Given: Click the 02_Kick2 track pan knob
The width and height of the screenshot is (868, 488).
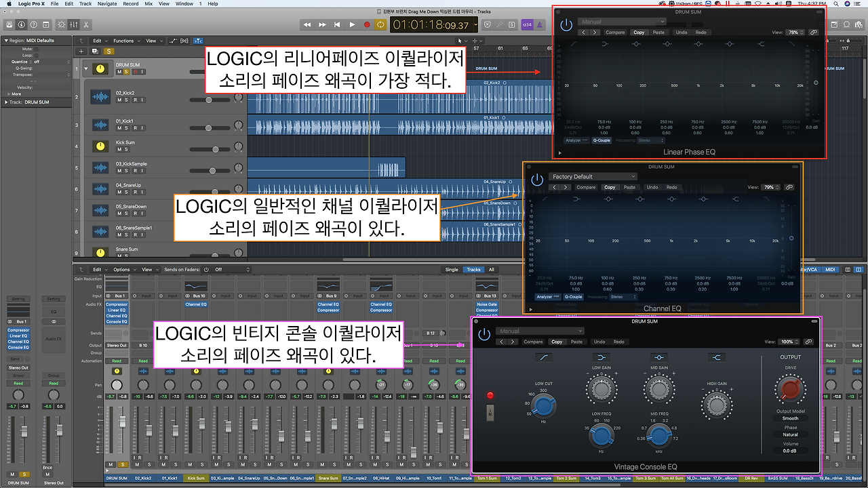Looking at the screenshot, I should (x=238, y=98).
